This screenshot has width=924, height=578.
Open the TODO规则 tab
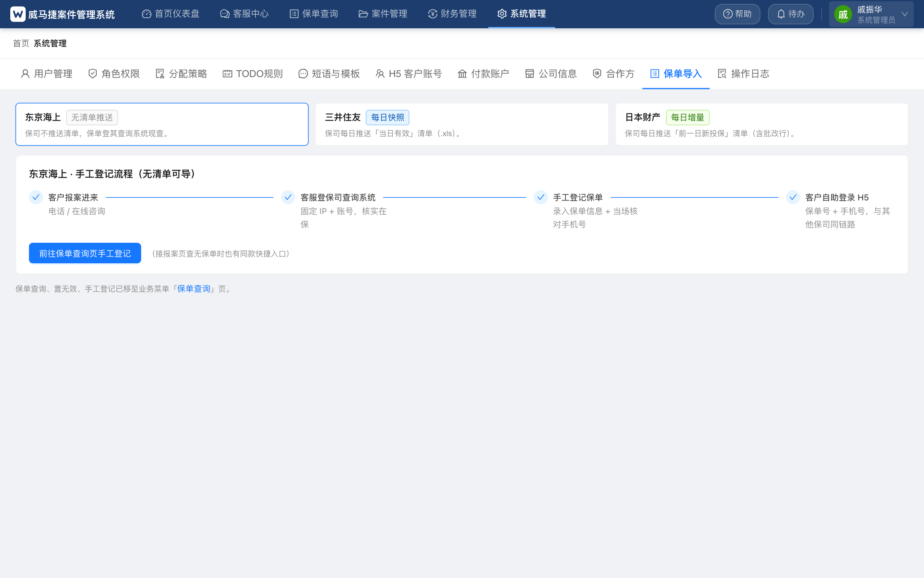pos(253,74)
